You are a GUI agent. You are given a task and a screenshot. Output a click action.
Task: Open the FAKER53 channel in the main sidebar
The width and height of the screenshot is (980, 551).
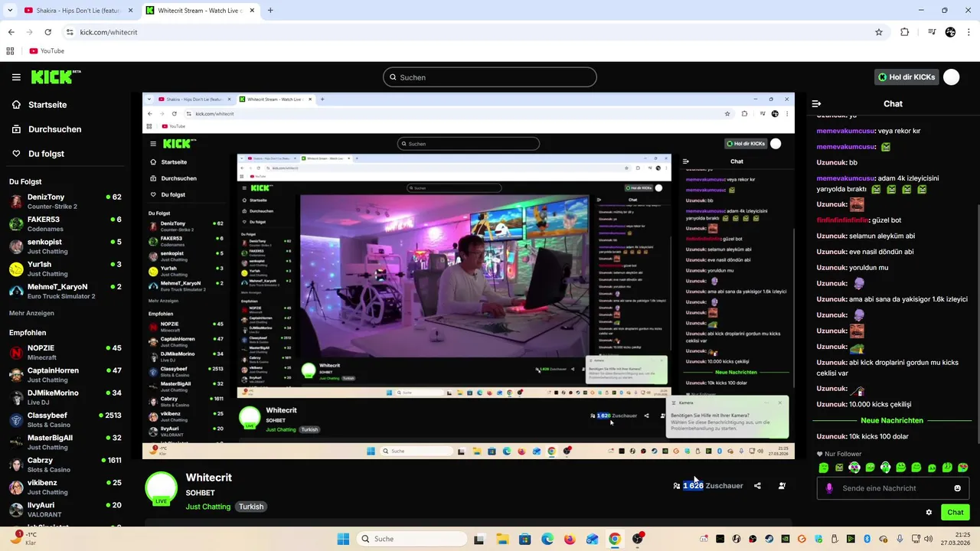65,224
